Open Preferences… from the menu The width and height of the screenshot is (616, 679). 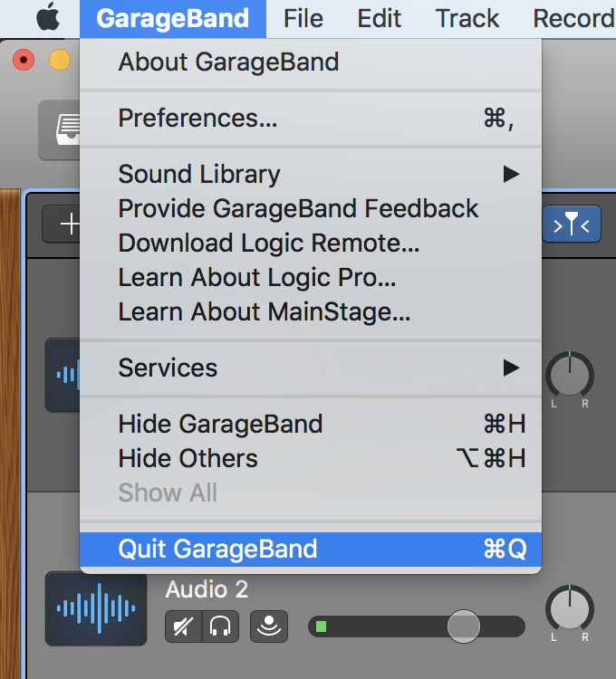point(311,118)
